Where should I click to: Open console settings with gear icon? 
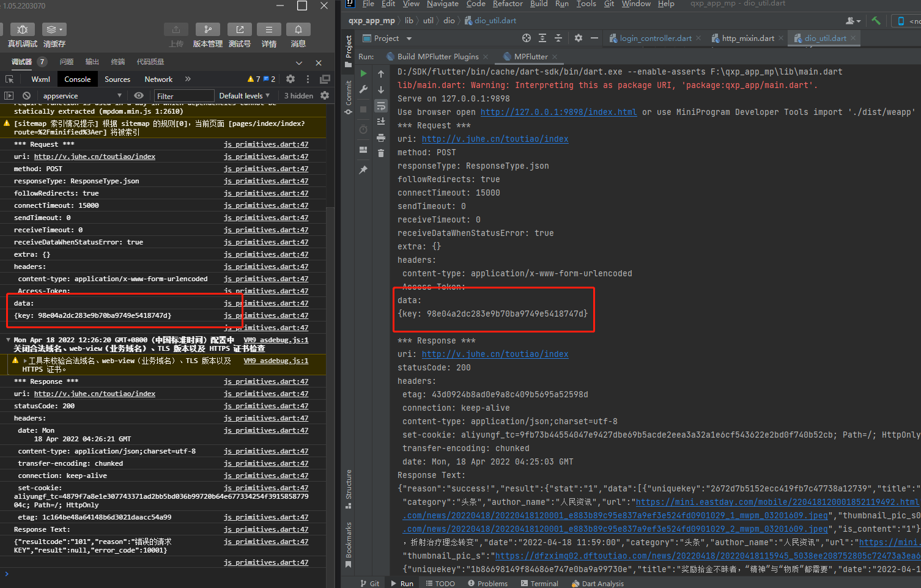click(324, 95)
